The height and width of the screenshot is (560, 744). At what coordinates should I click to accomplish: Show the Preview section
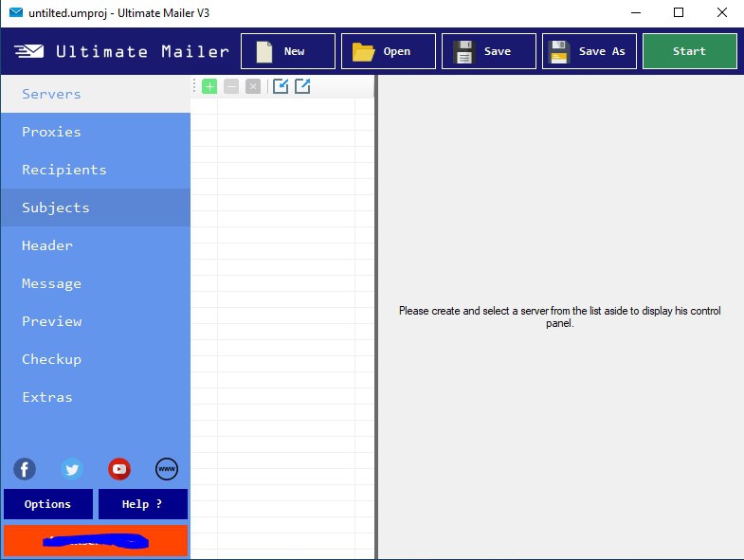pyautogui.click(x=96, y=321)
